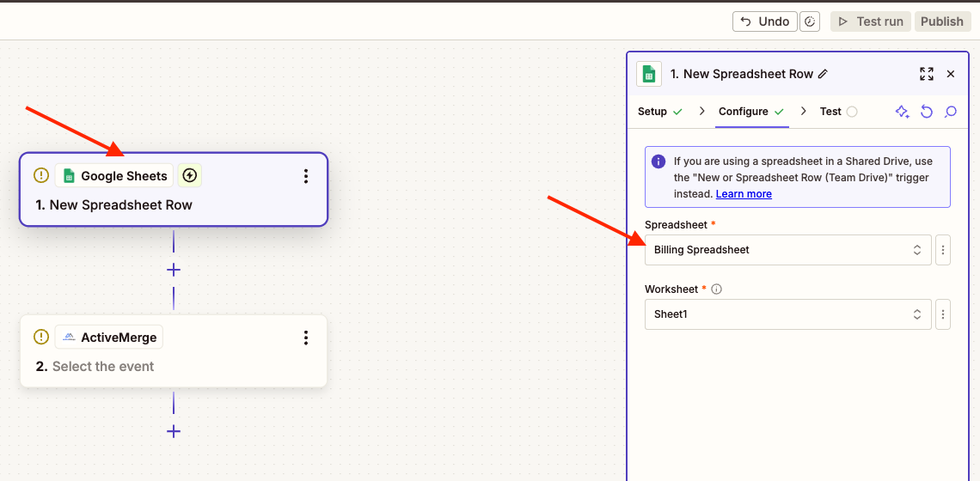Click the Test tab status circle
The height and width of the screenshot is (481, 980).
(852, 112)
